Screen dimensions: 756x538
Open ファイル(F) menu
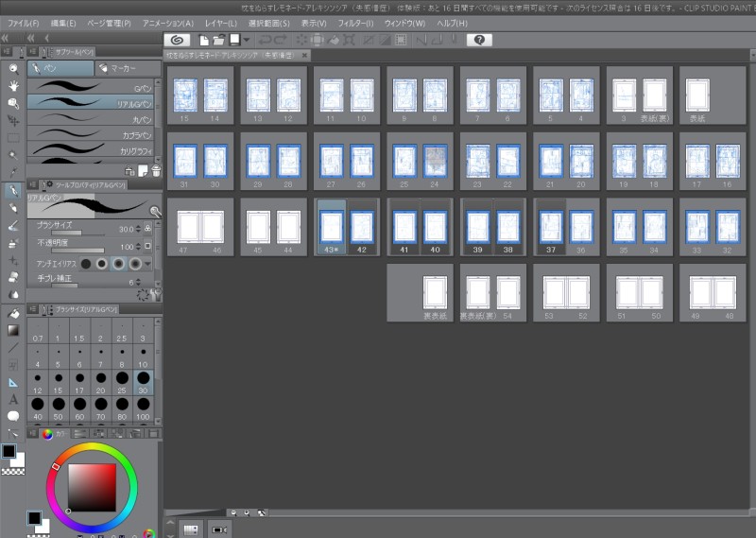click(x=23, y=23)
